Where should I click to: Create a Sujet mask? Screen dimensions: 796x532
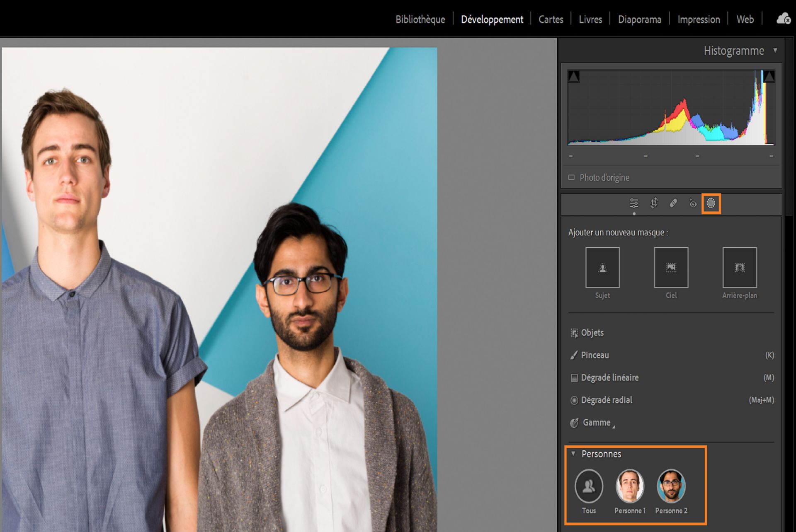tap(602, 268)
